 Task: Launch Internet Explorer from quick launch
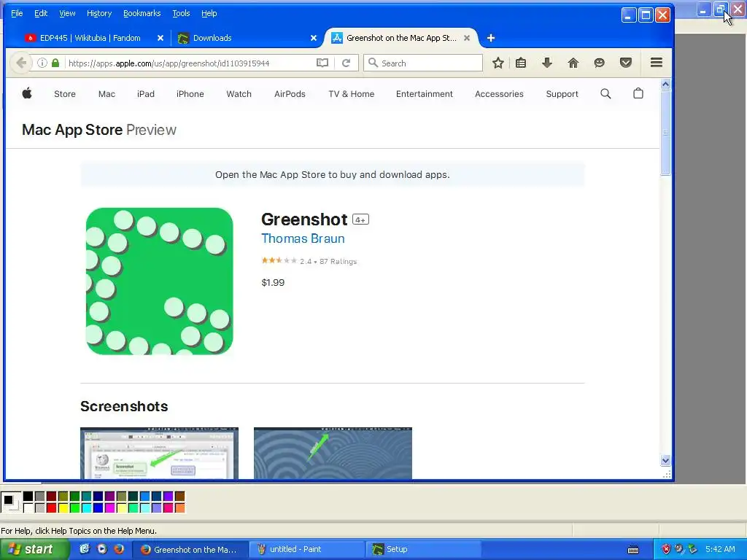[85, 548]
